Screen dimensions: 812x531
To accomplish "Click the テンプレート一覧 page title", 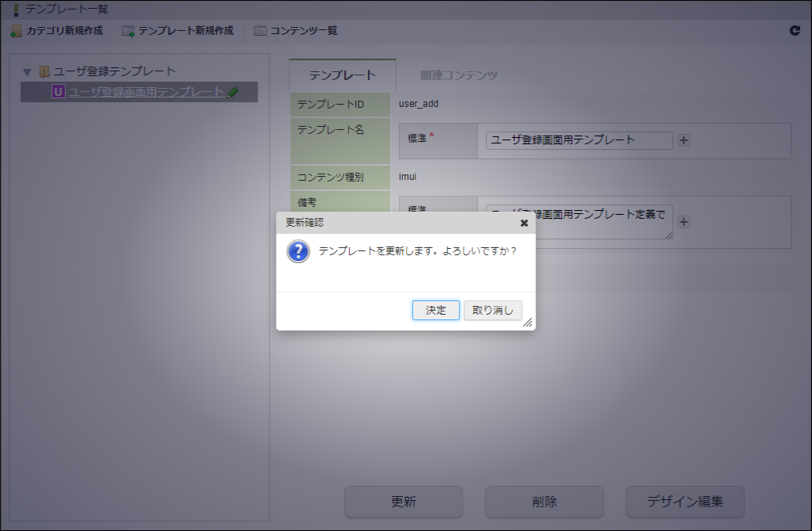I will pos(67,10).
